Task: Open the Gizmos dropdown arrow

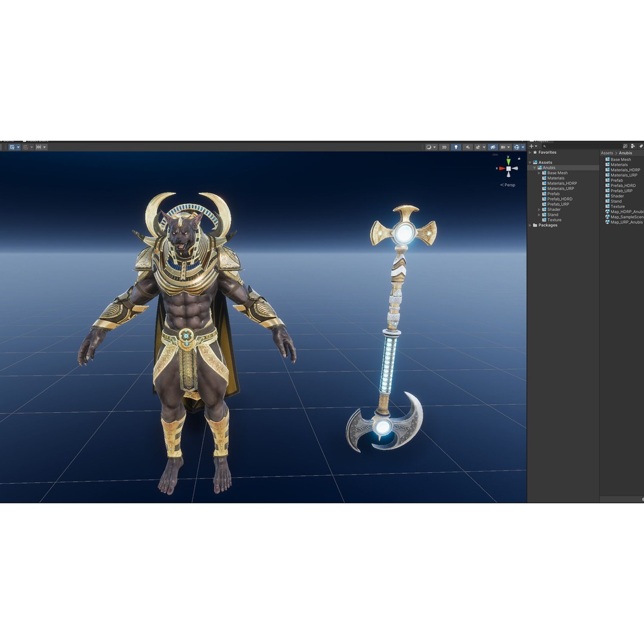Action: pos(523,147)
